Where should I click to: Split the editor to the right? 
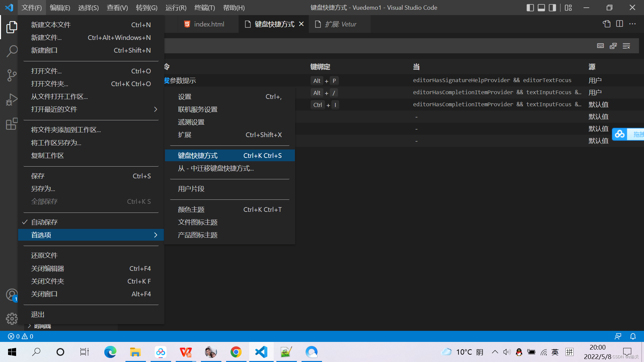[620, 24]
